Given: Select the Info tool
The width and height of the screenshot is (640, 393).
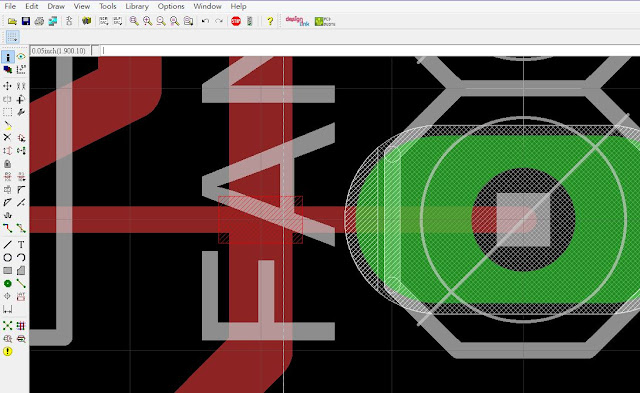Looking at the screenshot, I should click(8, 57).
